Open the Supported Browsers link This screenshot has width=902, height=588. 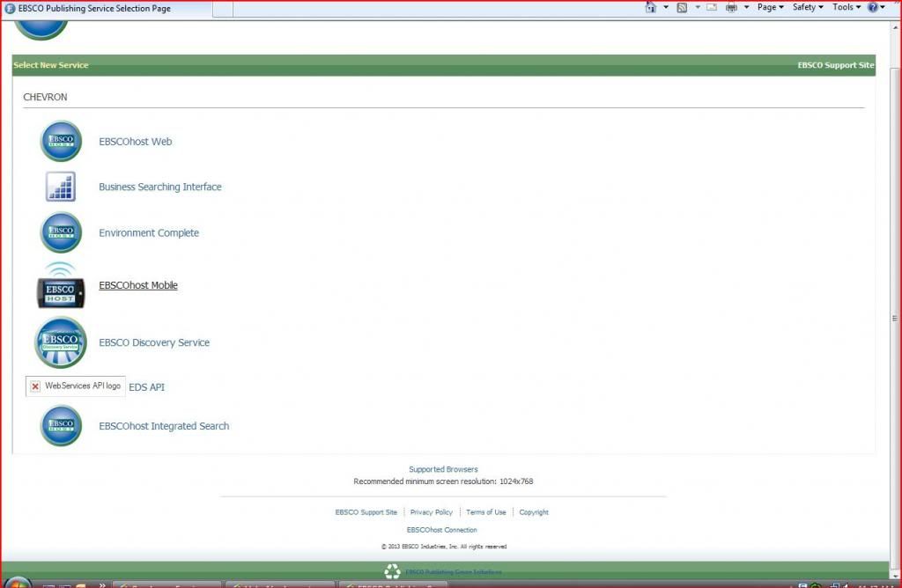click(443, 469)
